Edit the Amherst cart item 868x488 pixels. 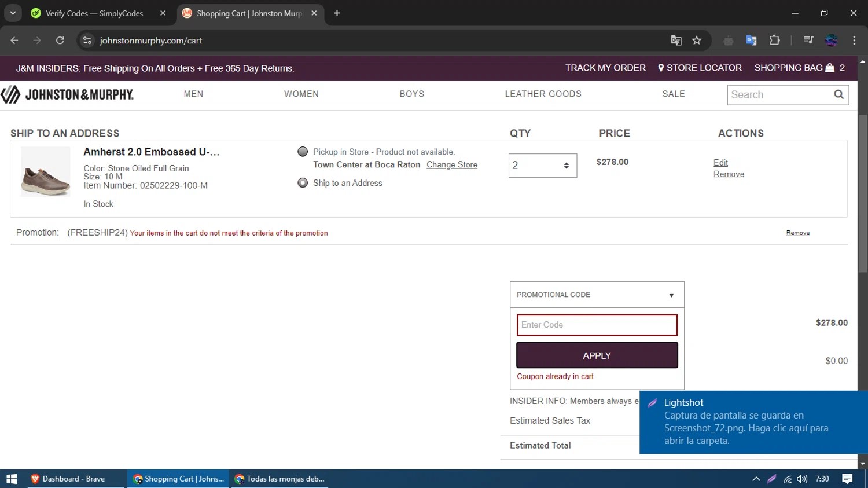click(x=720, y=163)
